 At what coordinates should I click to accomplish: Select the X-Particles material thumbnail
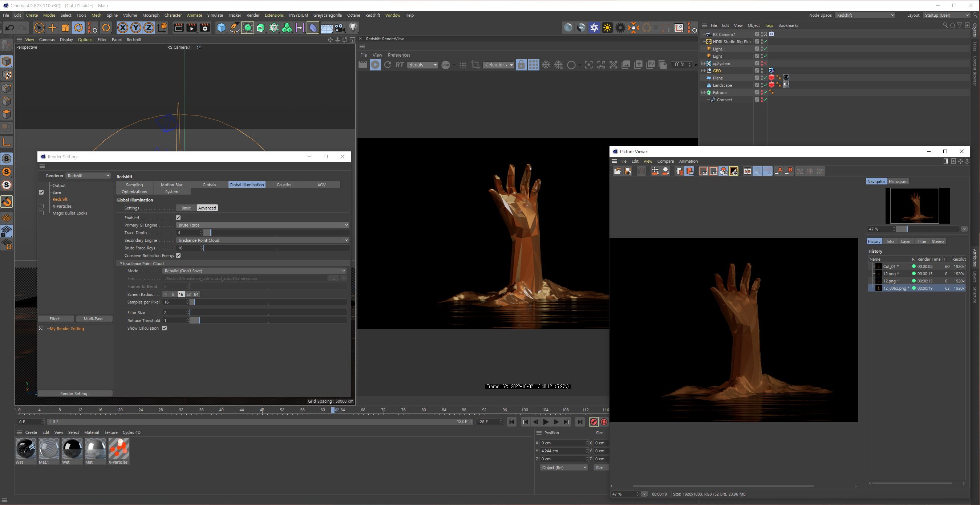click(x=119, y=449)
